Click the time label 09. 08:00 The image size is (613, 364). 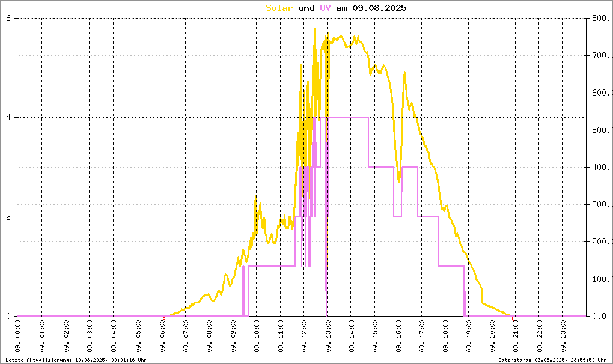[x=209, y=336]
